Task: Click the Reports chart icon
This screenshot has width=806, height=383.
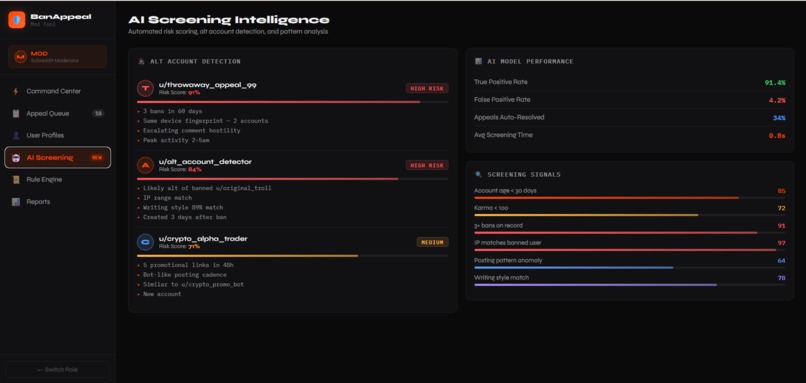Action: pyautogui.click(x=16, y=202)
